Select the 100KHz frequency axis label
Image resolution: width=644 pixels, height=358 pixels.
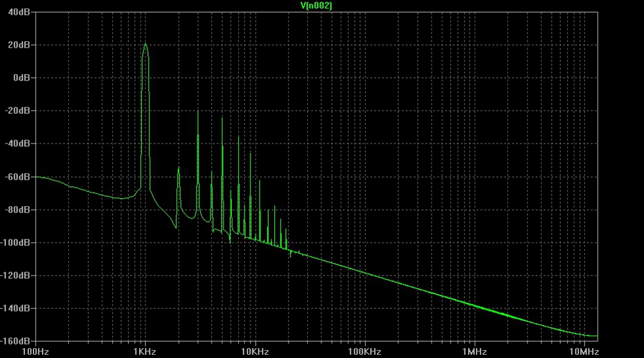(x=365, y=352)
